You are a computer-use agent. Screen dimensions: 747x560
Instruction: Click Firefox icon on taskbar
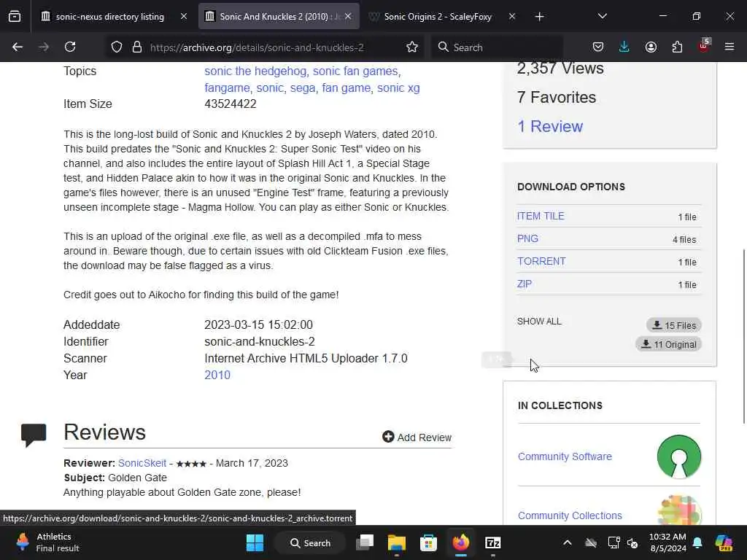pyautogui.click(x=461, y=542)
